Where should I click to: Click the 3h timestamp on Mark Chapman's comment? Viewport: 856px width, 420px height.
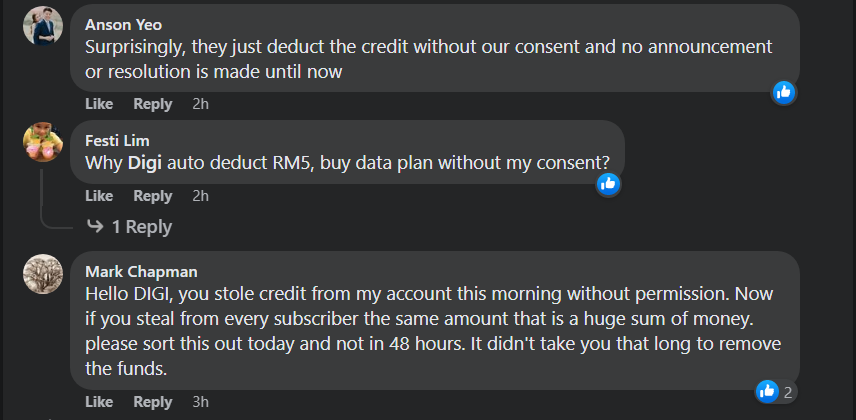point(200,402)
